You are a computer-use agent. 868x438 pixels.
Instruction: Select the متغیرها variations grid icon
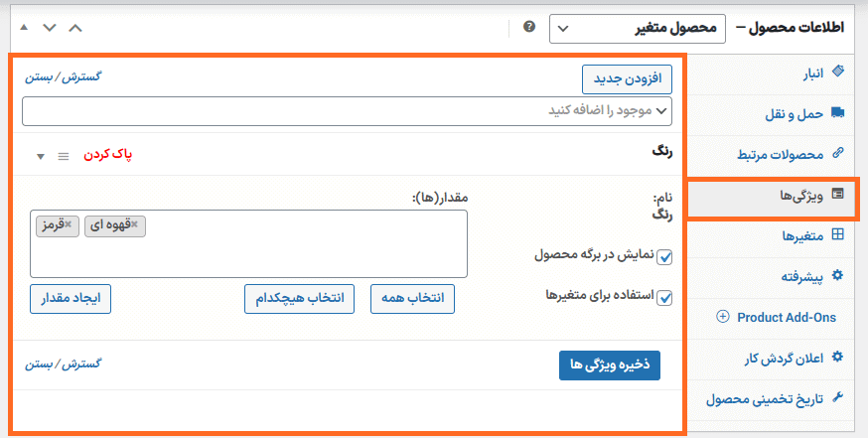(838, 234)
